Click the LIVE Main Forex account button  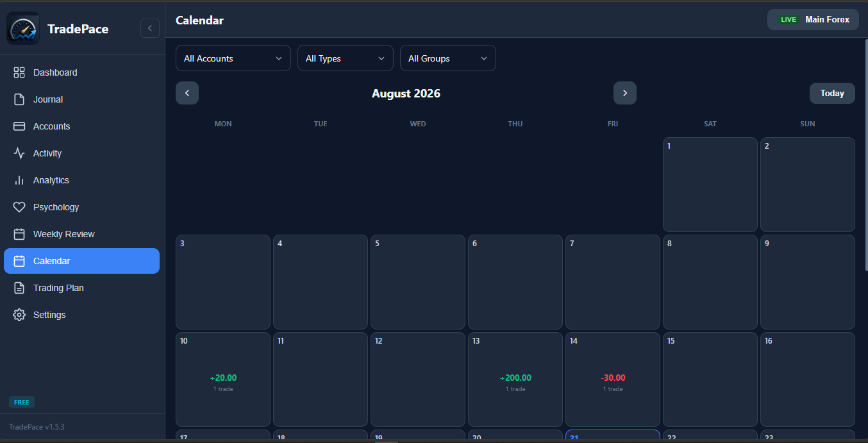(x=813, y=19)
